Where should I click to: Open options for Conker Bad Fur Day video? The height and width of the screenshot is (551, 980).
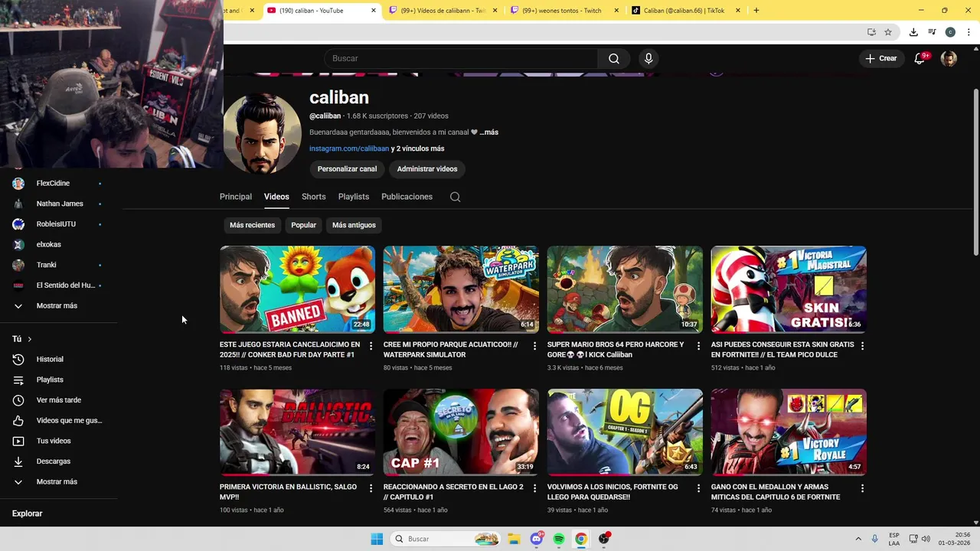[x=371, y=346]
